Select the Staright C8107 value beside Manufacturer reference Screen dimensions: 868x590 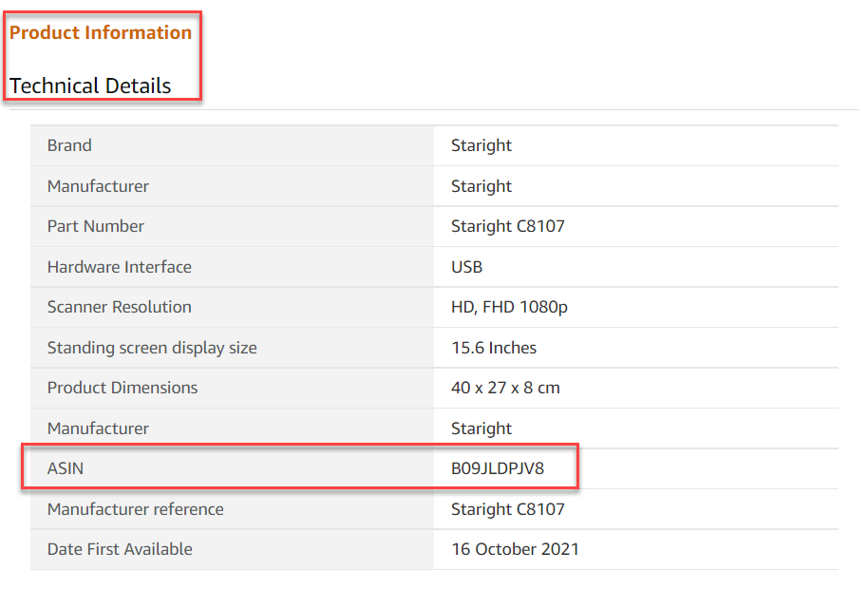click(x=508, y=509)
